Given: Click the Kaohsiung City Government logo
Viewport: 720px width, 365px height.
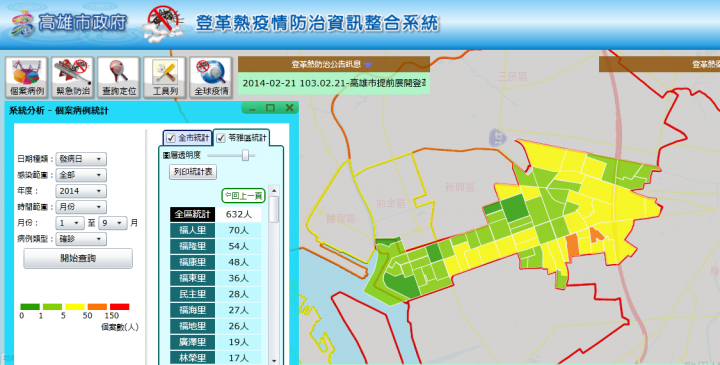Looking at the screenshot, I should (69, 23).
